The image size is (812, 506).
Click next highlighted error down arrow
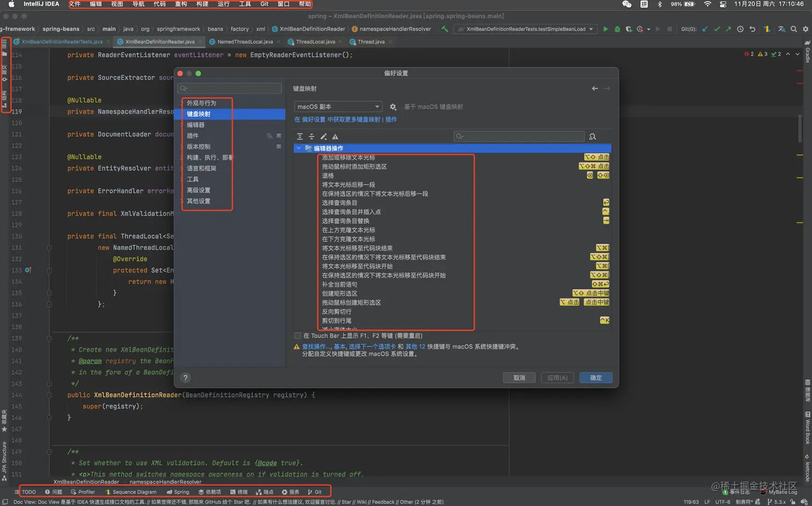pyautogui.click(x=798, y=54)
